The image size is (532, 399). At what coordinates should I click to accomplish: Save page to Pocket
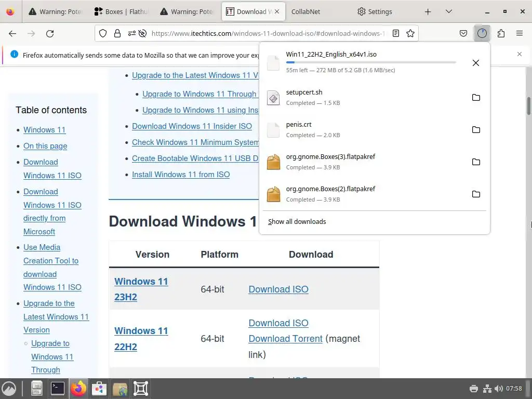coord(463,33)
